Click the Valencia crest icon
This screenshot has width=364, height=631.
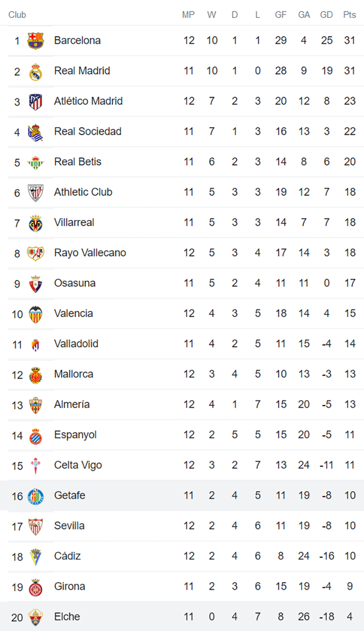35,313
